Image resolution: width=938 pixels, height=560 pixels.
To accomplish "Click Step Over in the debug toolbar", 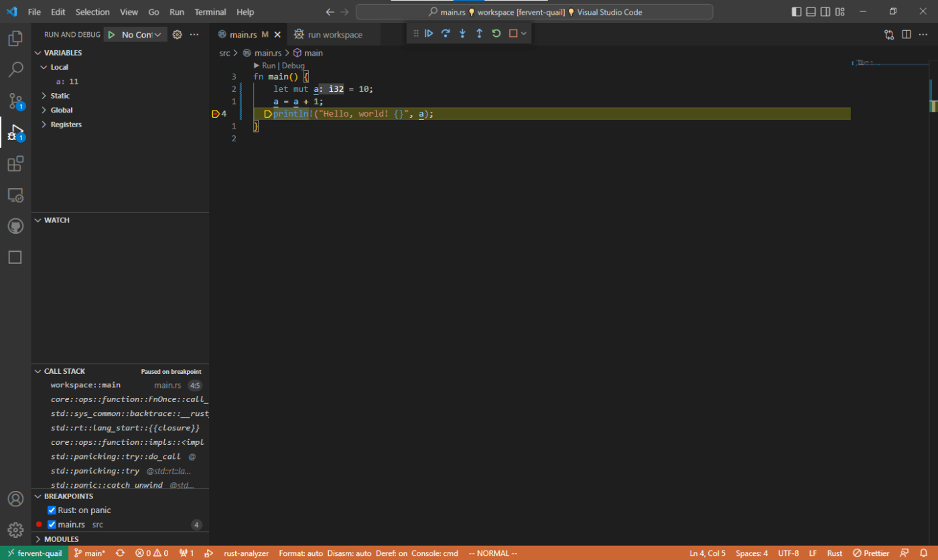I will pyautogui.click(x=446, y=33).
